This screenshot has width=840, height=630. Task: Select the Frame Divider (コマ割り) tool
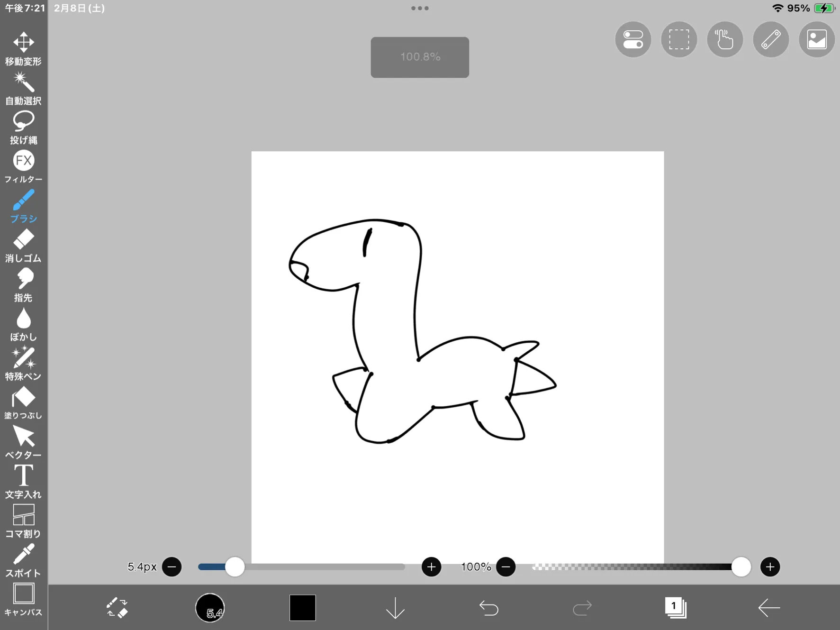click(x=23, y=521)
